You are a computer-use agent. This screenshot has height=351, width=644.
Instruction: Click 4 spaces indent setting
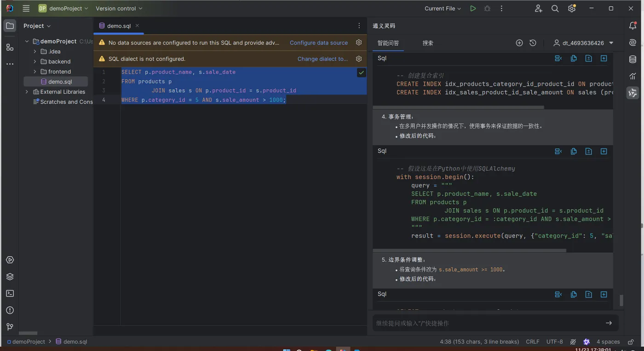(608, 342)
